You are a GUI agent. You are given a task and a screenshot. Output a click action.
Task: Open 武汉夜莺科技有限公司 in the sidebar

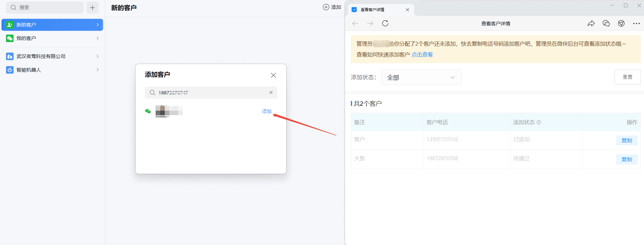pyautogui.click(x=52, y=56)
